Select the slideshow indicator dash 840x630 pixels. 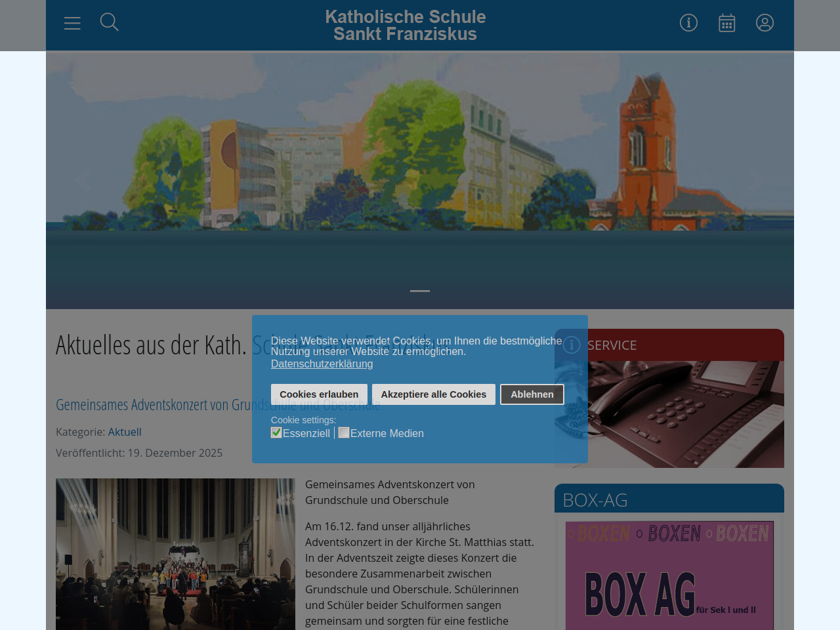(x=420, y=291)
